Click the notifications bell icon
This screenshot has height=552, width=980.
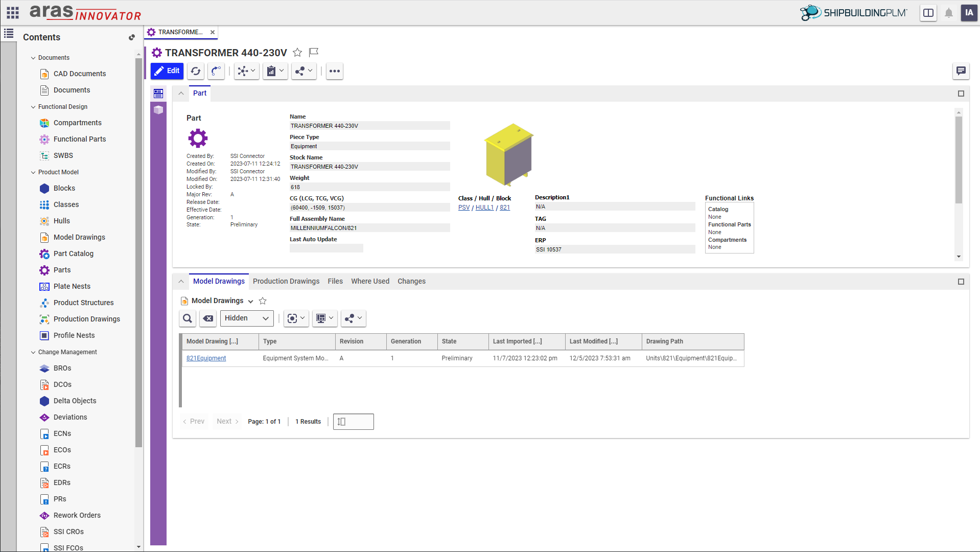click(x=948, y=13)
